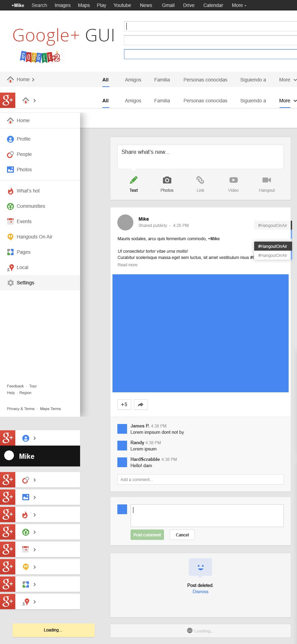Click the Photos icon in sidebar
297x644 pixels.
coord(10,170)
